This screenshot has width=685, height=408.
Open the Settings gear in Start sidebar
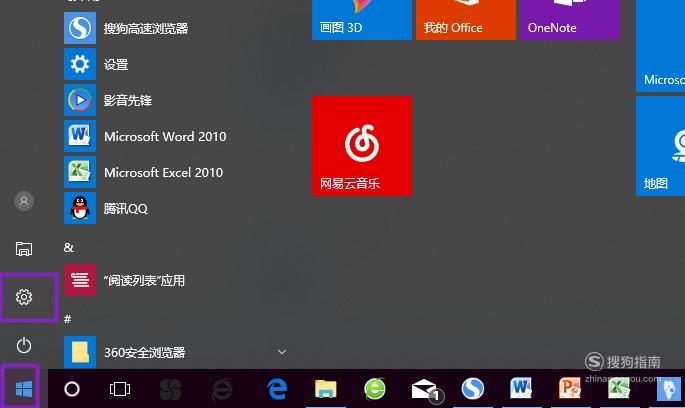pos(24,297)
